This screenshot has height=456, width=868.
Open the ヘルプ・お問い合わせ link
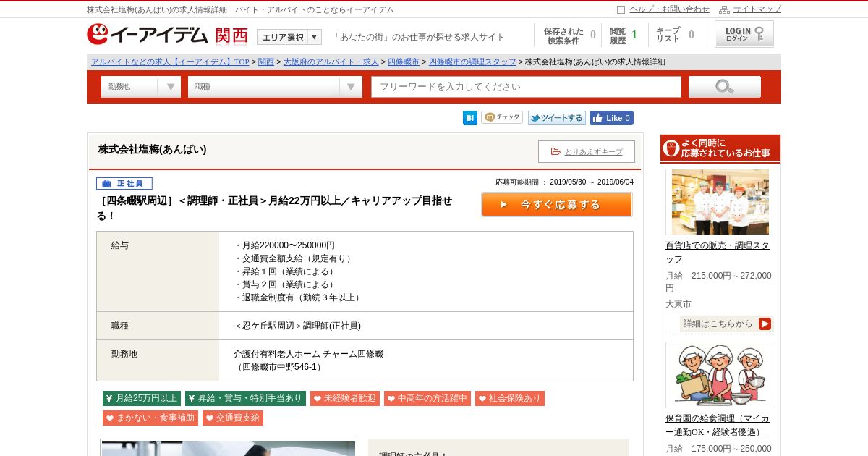(669, 9)
